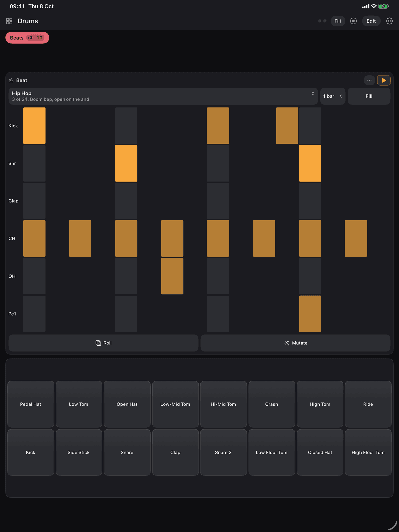Tap the Clap pad
Viewport: 399px width, 532px height.
[175, 452]
